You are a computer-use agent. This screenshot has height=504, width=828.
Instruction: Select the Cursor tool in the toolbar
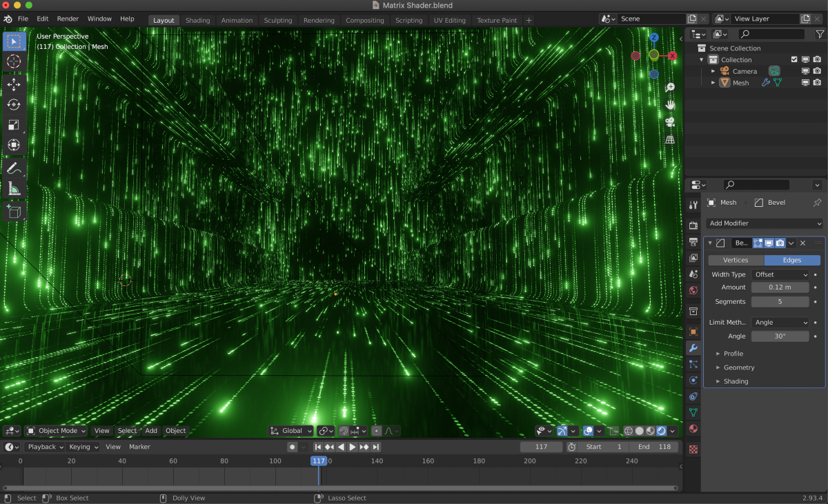[x=14, y=61]
